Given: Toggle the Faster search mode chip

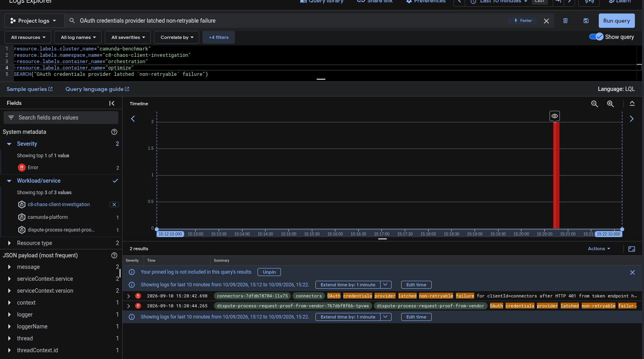Looking at the screenshot, I should tap(523, 21).
